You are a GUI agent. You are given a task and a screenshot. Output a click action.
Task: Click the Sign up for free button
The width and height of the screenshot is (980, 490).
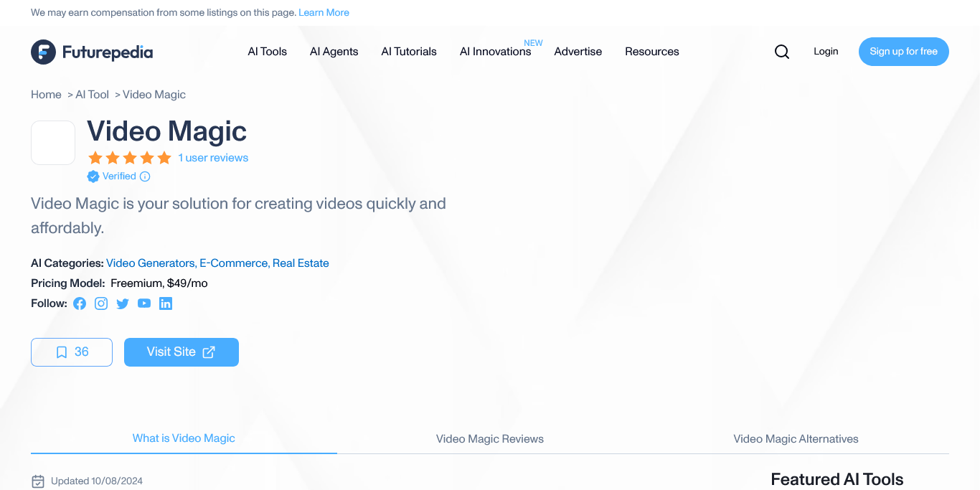click(x=904, y=52)
